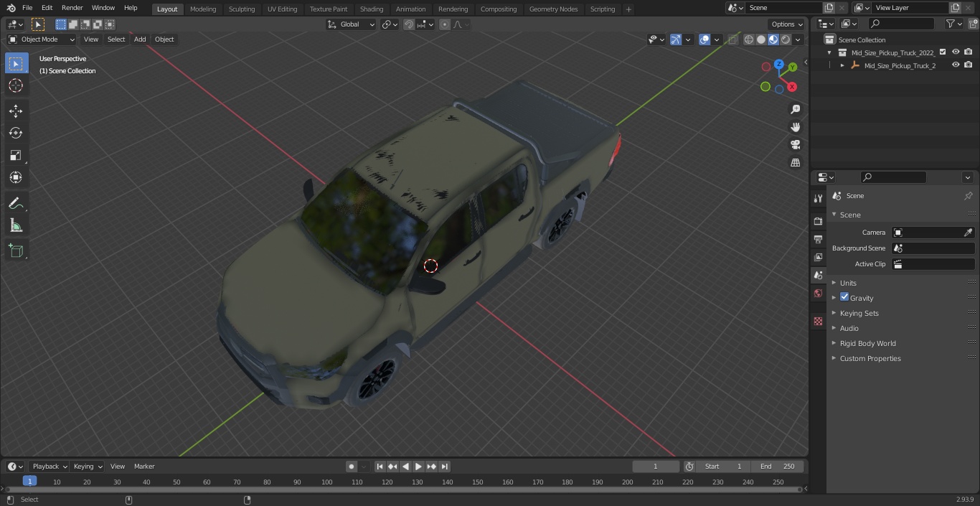
Task: Click the End frame field
Action: 778,467
